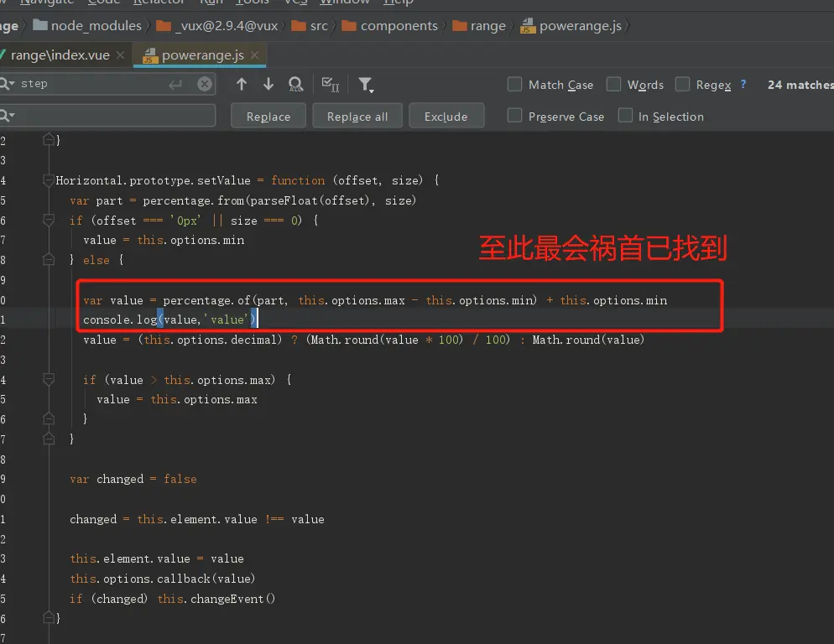Open search history magnifier dropdown
The image size is (834, 644).
pos(7,84)
